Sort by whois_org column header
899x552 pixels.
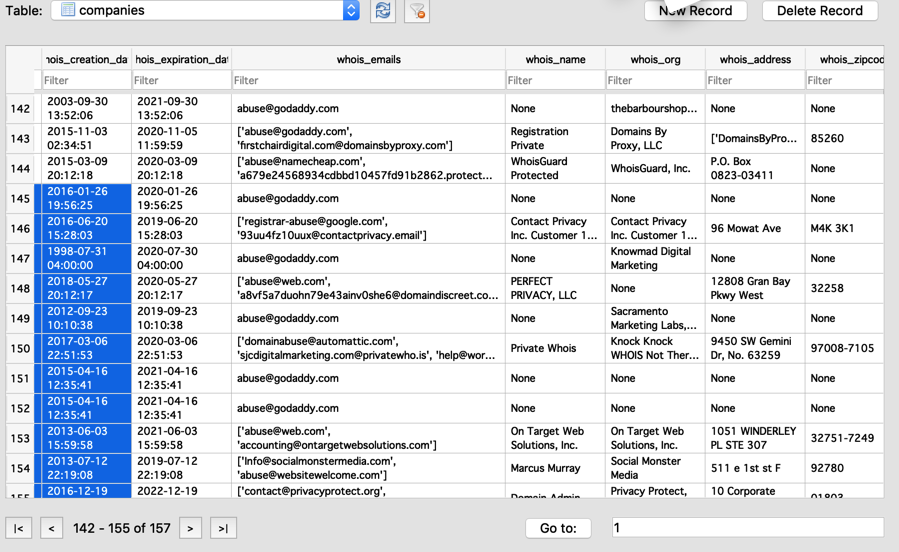coord(655,59)
